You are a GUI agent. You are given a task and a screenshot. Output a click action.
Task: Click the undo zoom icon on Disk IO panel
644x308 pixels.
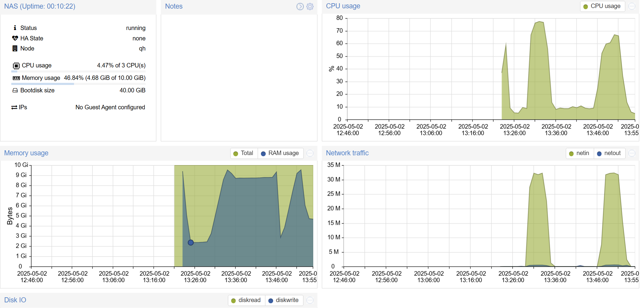310,300
